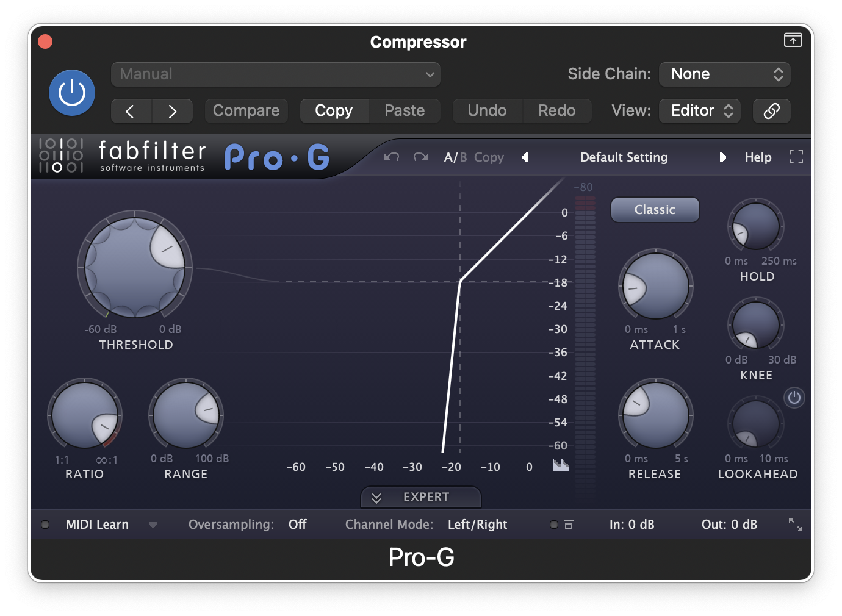
Task: Click the vertical gain reduction meter
Action: (585, 348)
